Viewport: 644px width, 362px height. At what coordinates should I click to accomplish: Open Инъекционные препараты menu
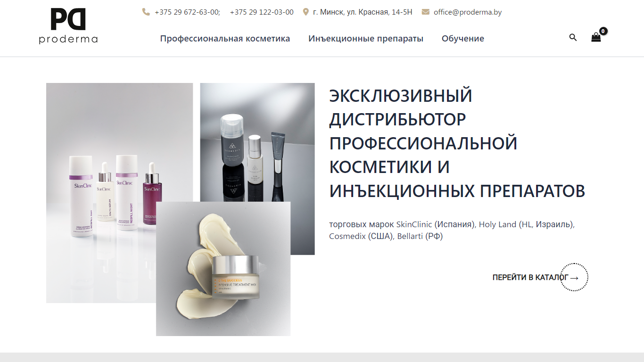366,39
